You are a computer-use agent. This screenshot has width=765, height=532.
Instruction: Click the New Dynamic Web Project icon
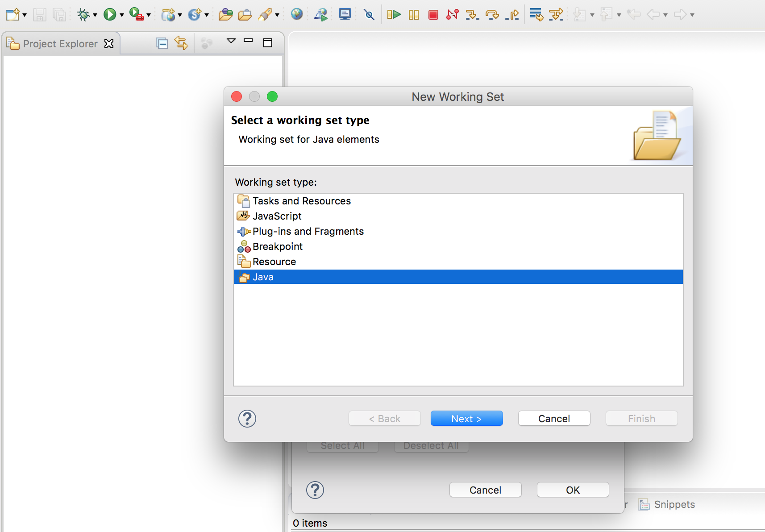(x=168, y=15)
